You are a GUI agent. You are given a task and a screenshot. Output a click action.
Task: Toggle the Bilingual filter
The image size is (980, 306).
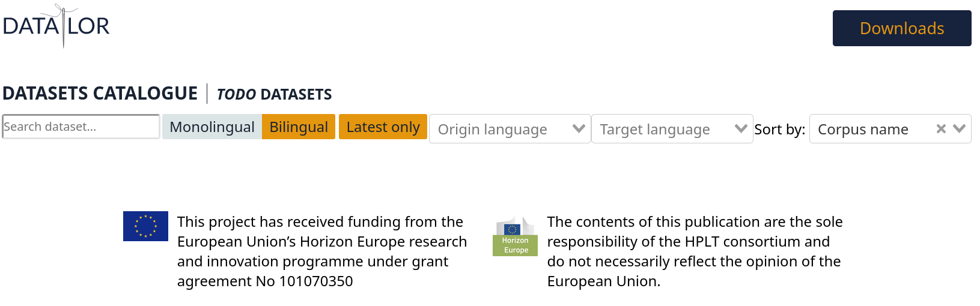pos(299,127)
